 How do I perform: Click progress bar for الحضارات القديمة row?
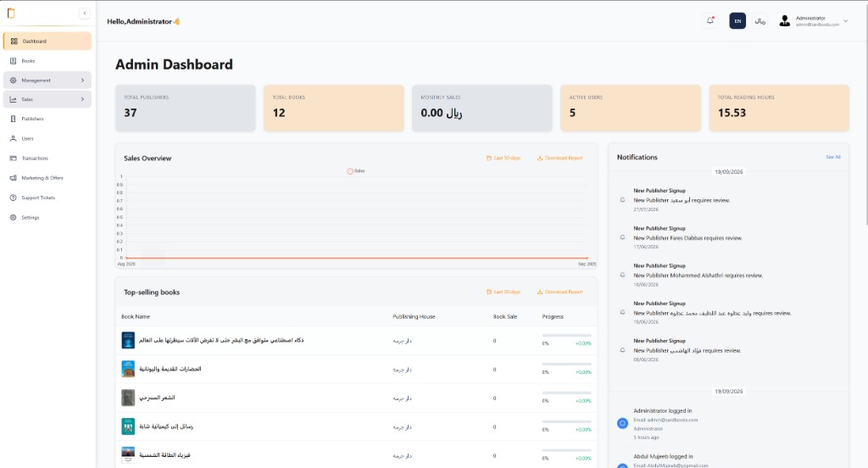(567, 364)
